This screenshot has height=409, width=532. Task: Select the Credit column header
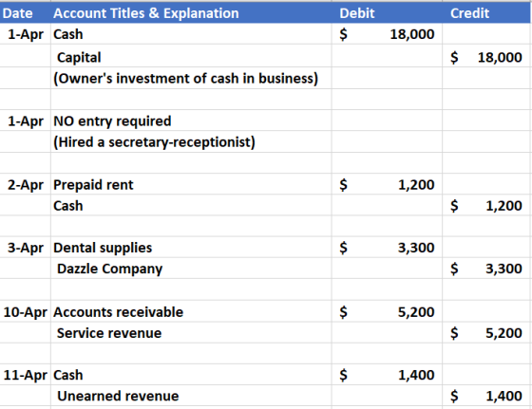coord(486,13)
